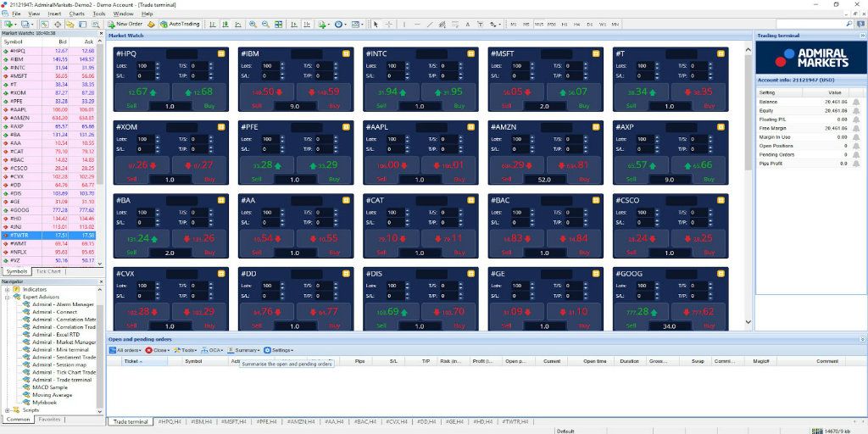Click the green Buy price on #INTC
The width and height of the screenshot is (868, 434).
(x=449, y=92)
